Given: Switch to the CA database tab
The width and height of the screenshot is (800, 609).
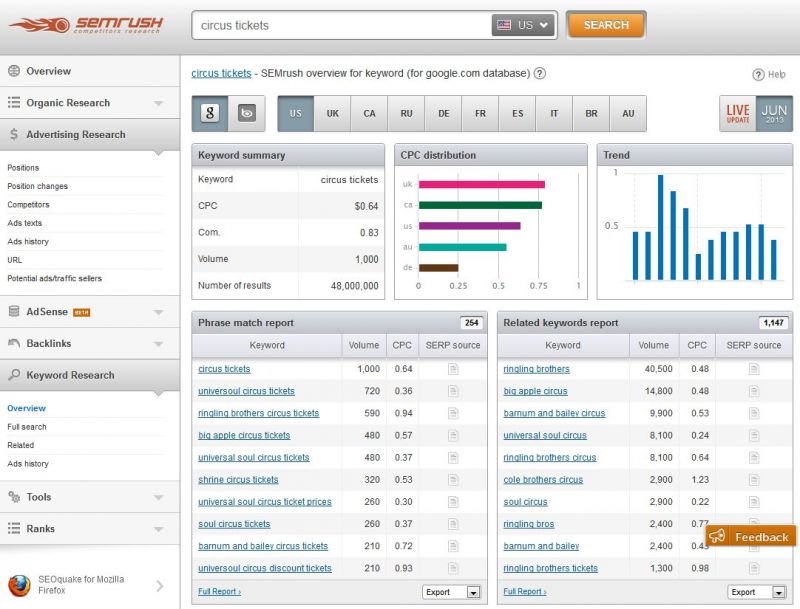Looking at the screenshot, I should click(x=369, y=113).
